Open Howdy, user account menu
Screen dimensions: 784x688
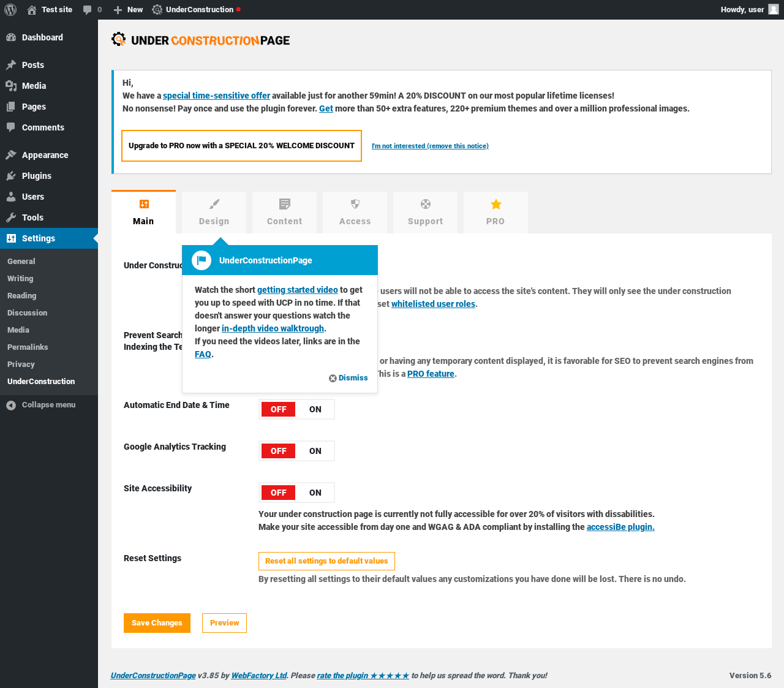tap(750, 10)
